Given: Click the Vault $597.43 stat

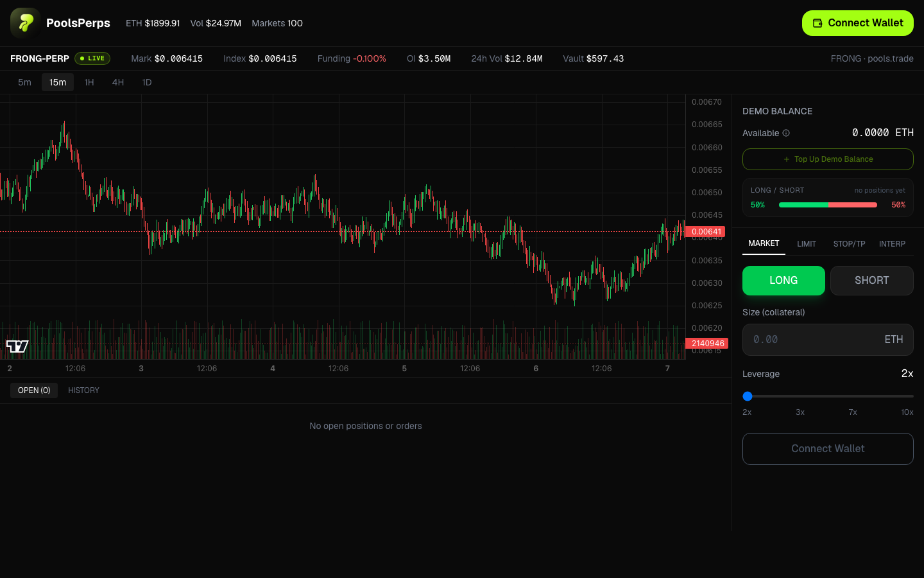Looking at the screenshot, I should pos(594,58).
